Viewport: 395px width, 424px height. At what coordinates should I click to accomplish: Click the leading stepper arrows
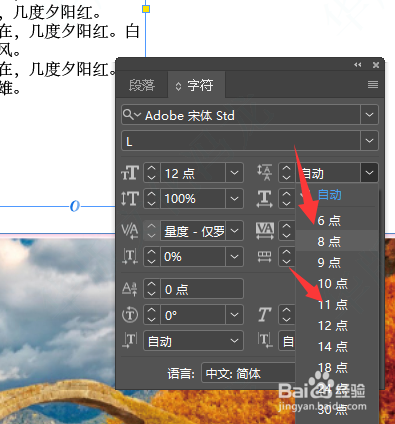pos(287,173)
